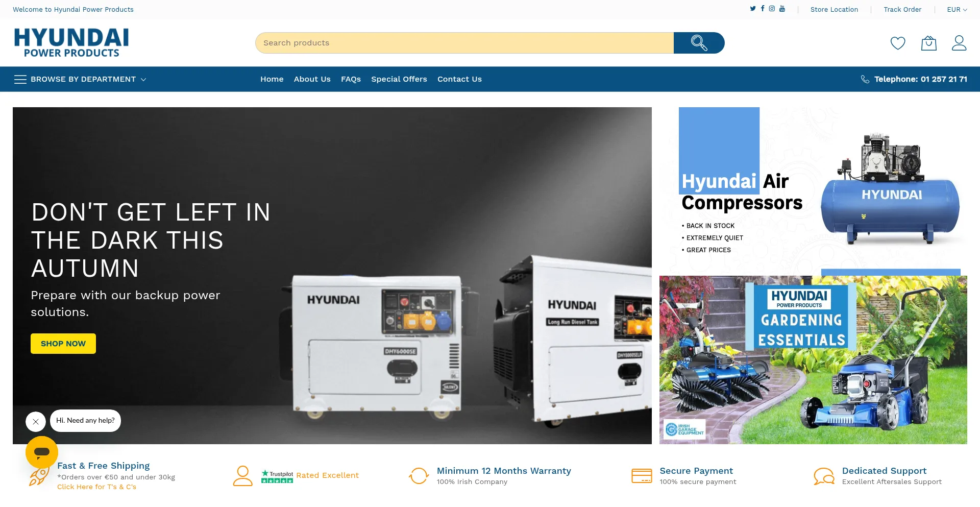Viewport: 980px width, 507px height.
Task: Open the Store Location link
Action: pos(834,10)
